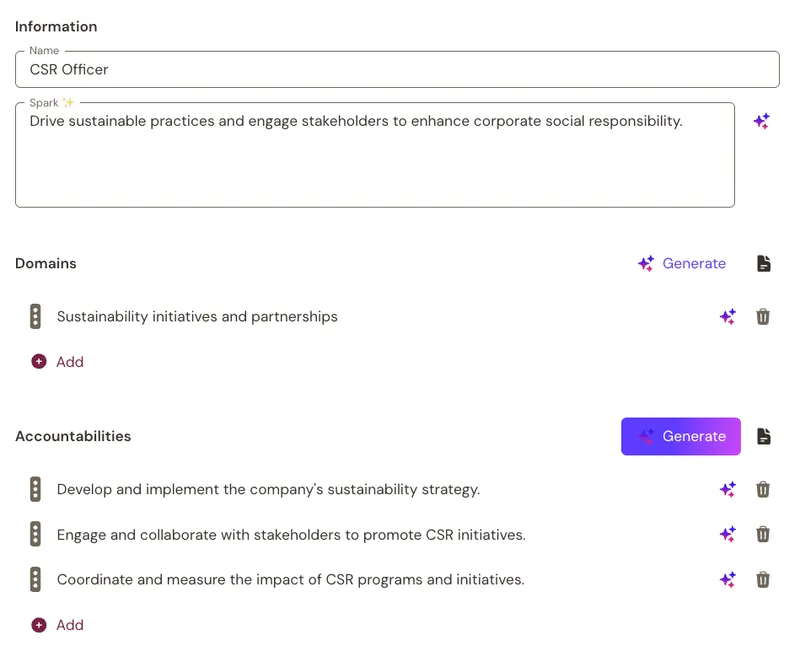The width and height of the screenshot is (800, 658).
Task: Add a new accountability
Action: (57, 625)
